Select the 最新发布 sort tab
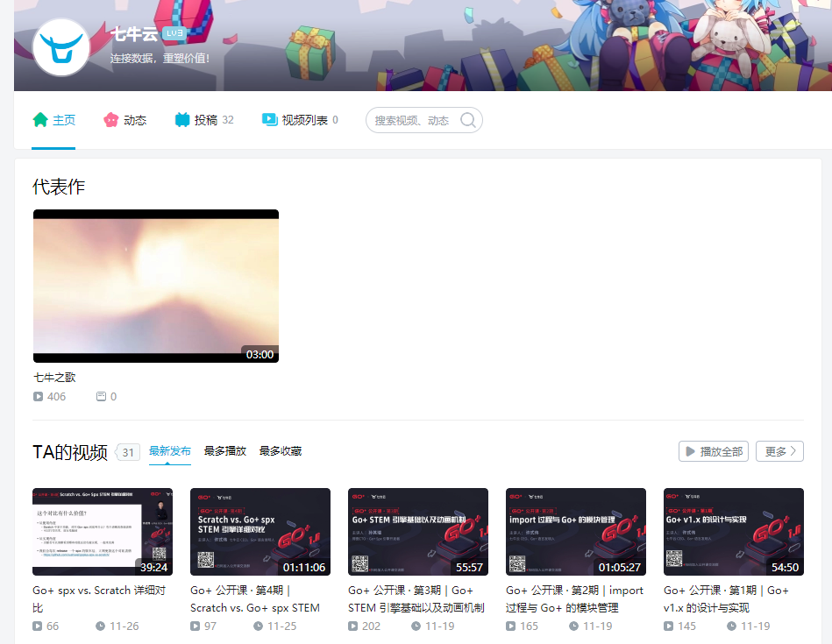 170,451
